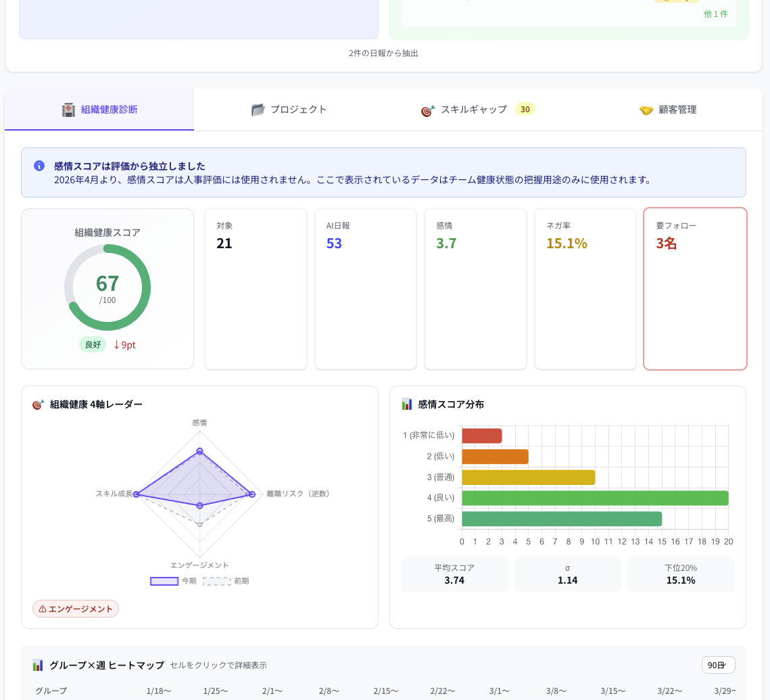This screenshot has width=770, height=700.
Task: Open the 要フォロー 3名 card
Action: 695,289
